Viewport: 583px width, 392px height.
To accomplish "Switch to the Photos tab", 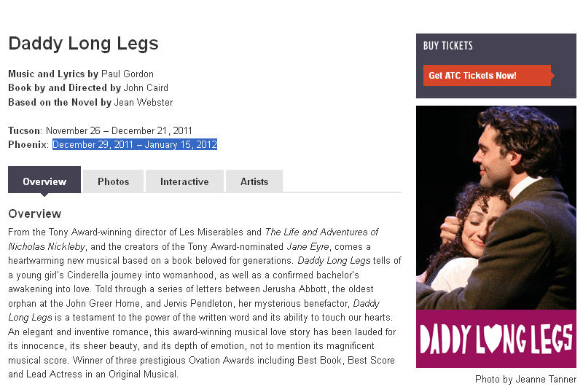I will (113, 181).
